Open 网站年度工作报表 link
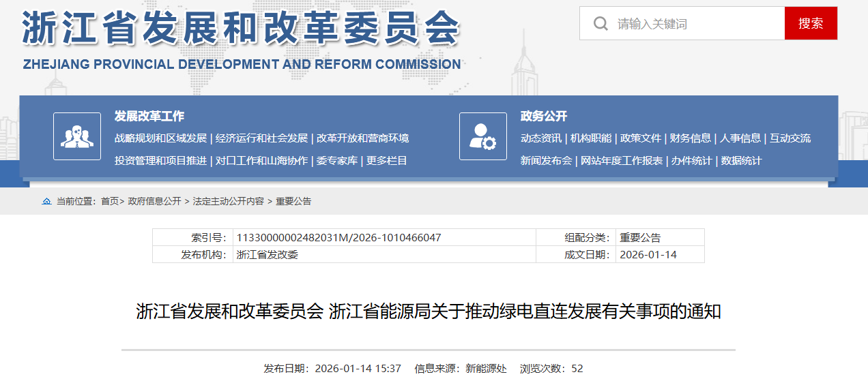The height and width of the screenshot is (381, 868). [x=622, y=161]
